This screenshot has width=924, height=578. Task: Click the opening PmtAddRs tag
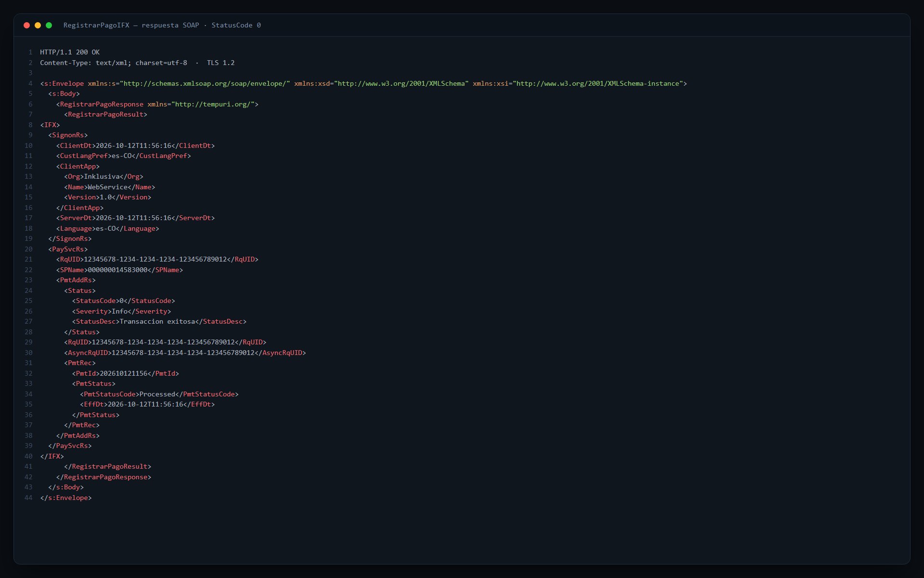76,280
